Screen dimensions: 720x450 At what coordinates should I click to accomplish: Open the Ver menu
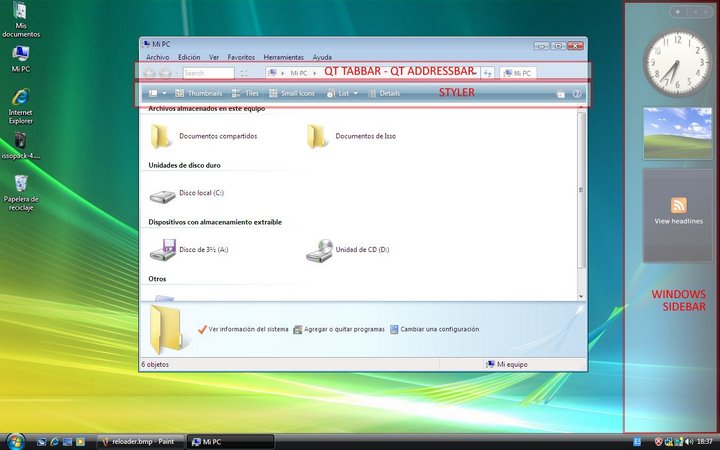[x=214, y=57]
